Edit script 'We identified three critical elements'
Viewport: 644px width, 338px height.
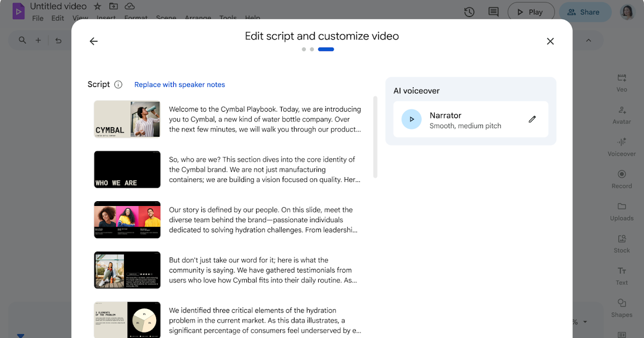[x=265, y=320]
